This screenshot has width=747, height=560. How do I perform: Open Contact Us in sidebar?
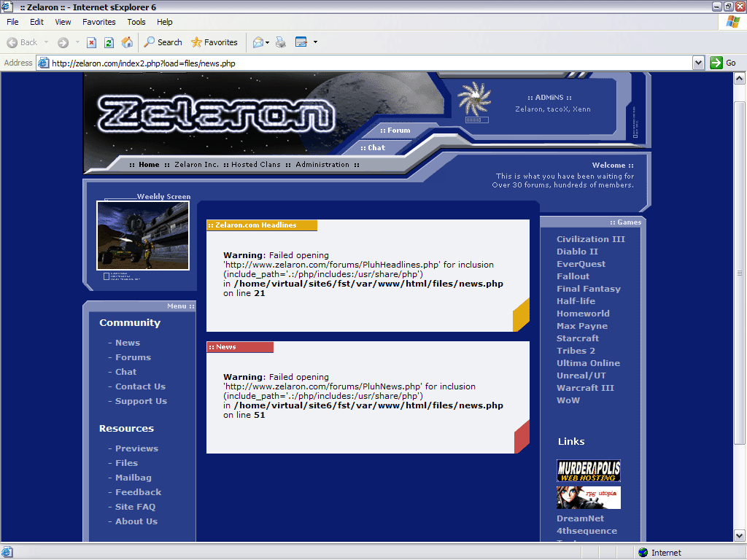pos(141,386)
